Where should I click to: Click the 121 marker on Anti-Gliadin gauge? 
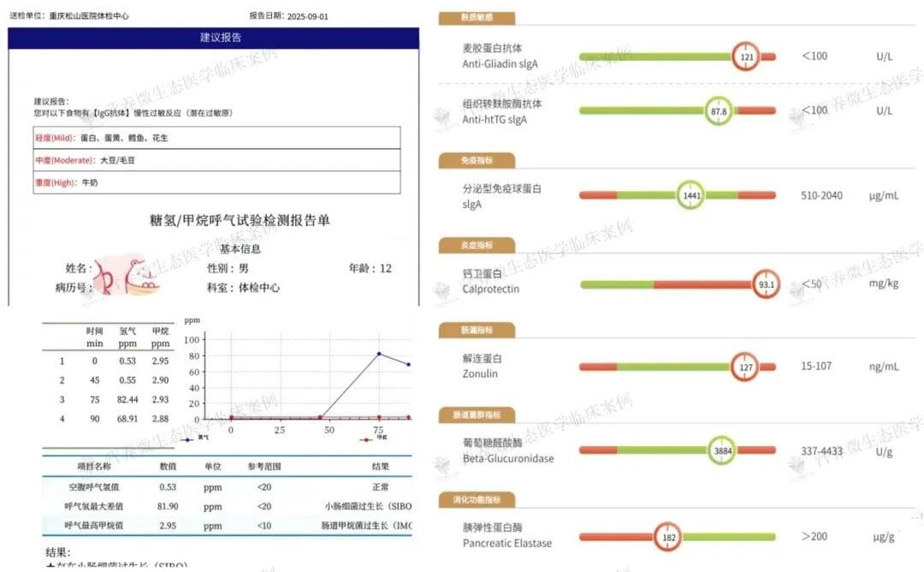pyautogui.click(x=746, y=57)
